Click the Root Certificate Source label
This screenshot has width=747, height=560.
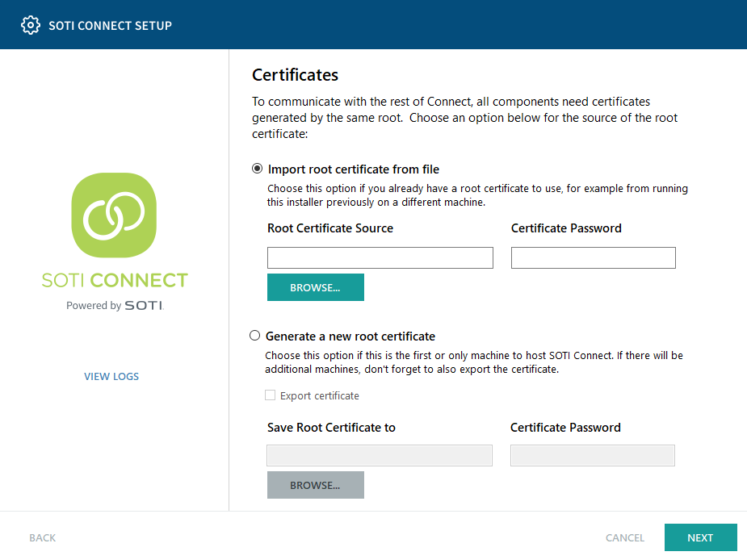point(330,228)
